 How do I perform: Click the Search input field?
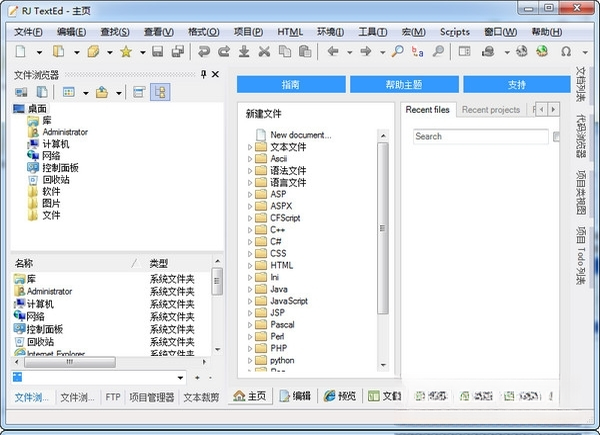(x=481, y=137)
